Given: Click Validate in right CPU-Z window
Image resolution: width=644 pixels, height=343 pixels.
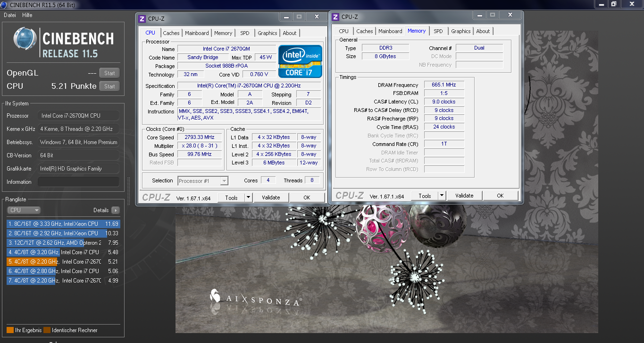Looking at the screenshot, I should [x=464, y=196].
